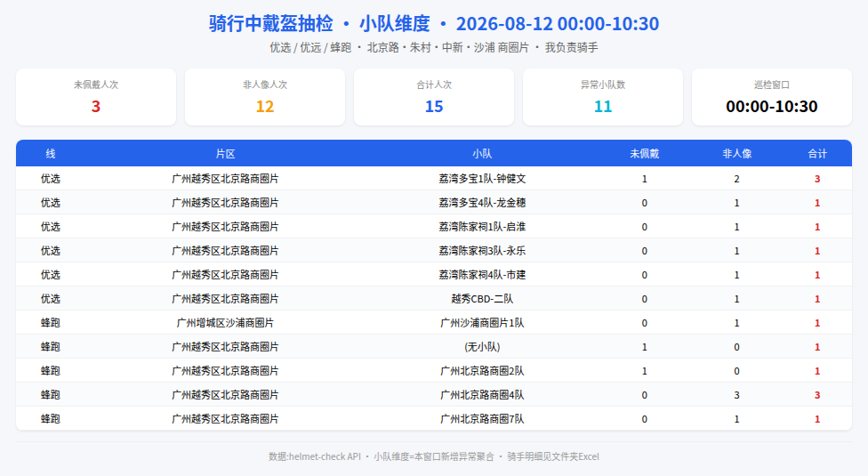
Task: Click 合计 value 3 in 钟健文 row
Action: click(817, 179)
